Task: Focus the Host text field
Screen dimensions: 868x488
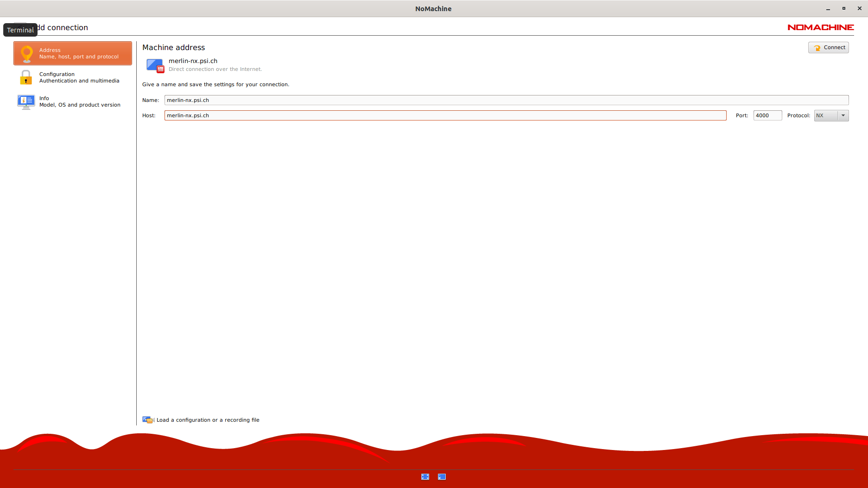Action: (445, 115)
